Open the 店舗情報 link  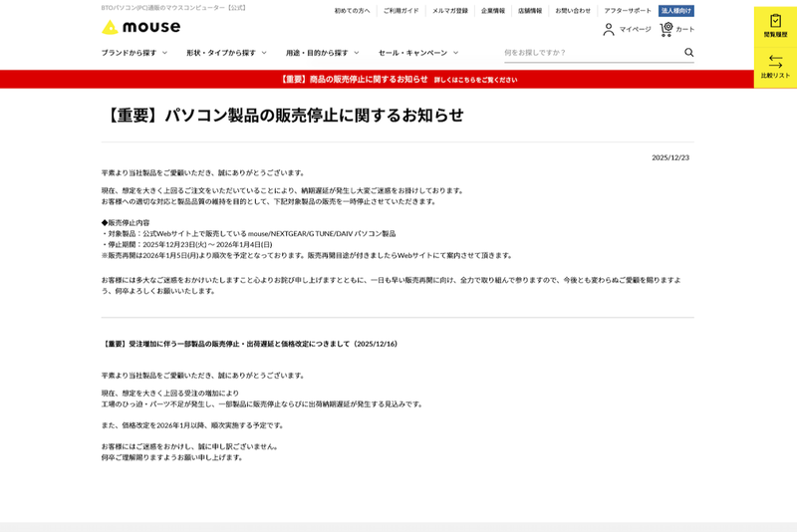[x=530, y=11]
